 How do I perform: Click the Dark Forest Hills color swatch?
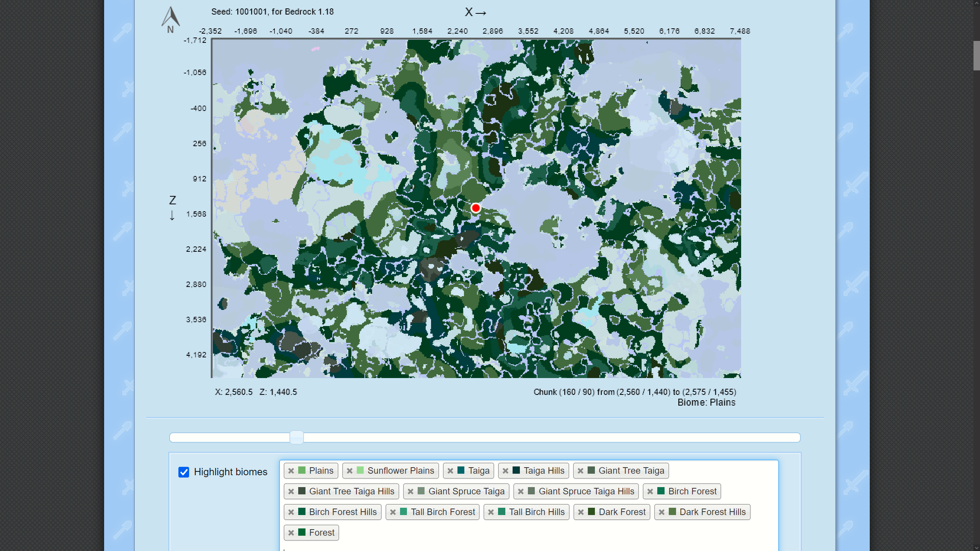672,512
